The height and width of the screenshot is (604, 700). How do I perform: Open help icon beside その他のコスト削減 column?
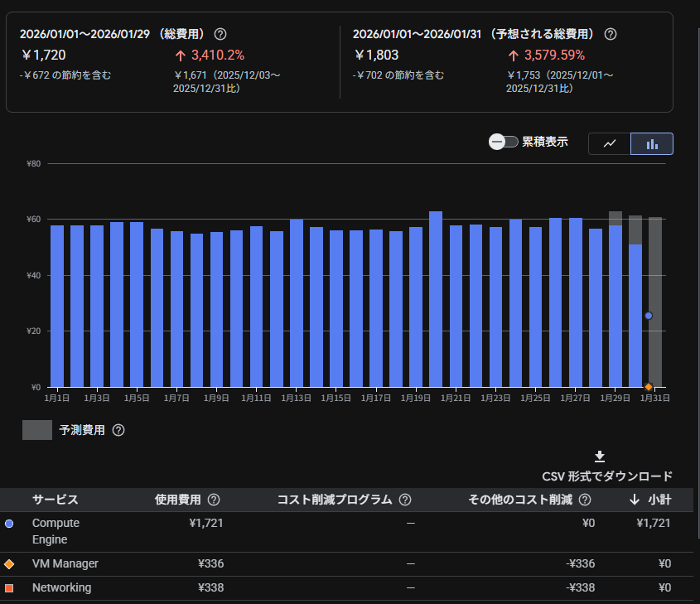click(585, 500)
